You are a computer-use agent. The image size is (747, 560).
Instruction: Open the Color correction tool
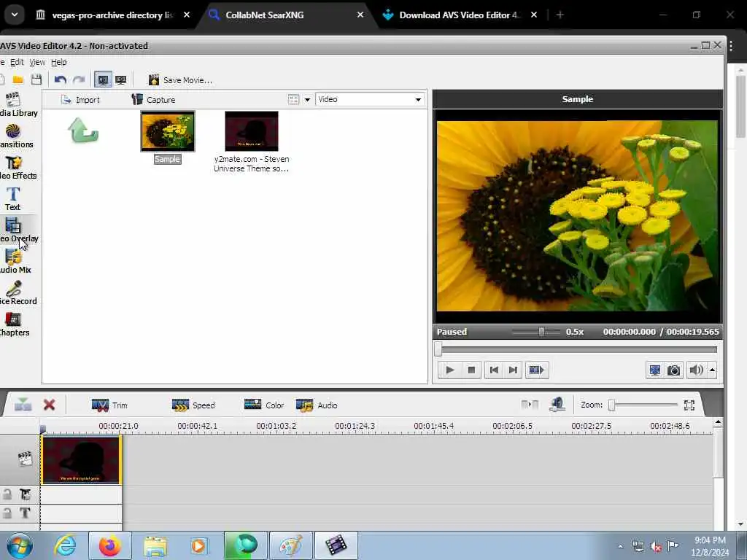click(x=264, y=405)
